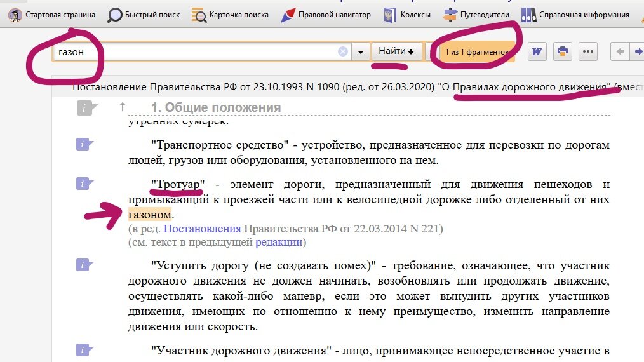
Task: Click the info icon beside Участник дорожного движения
Action: tap(84, 350)
